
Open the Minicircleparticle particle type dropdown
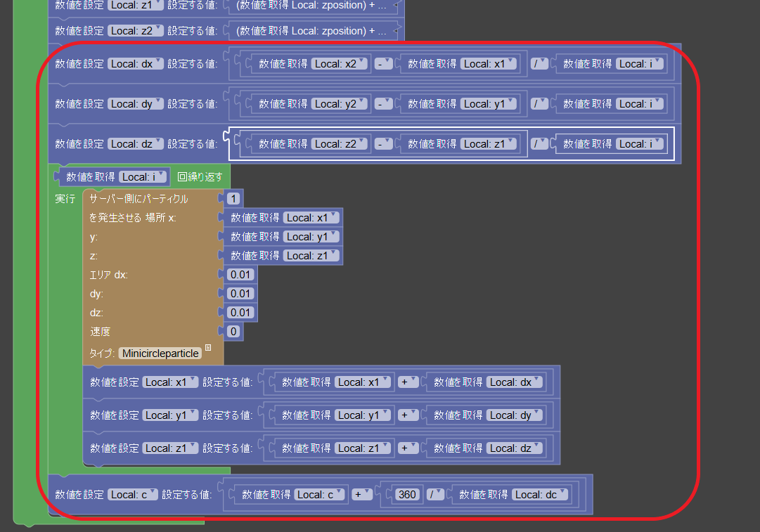pyautogui.click(x=159, y=353)
